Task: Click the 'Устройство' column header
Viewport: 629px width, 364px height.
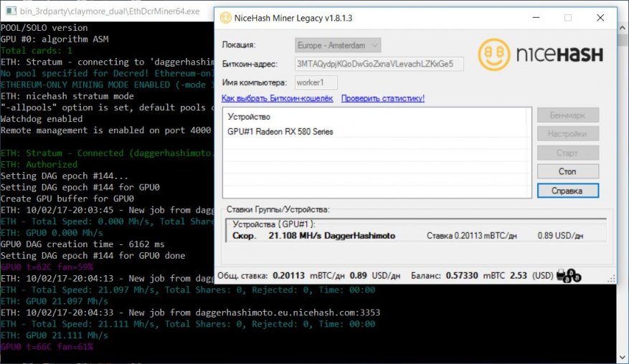Action: (249, 116)
